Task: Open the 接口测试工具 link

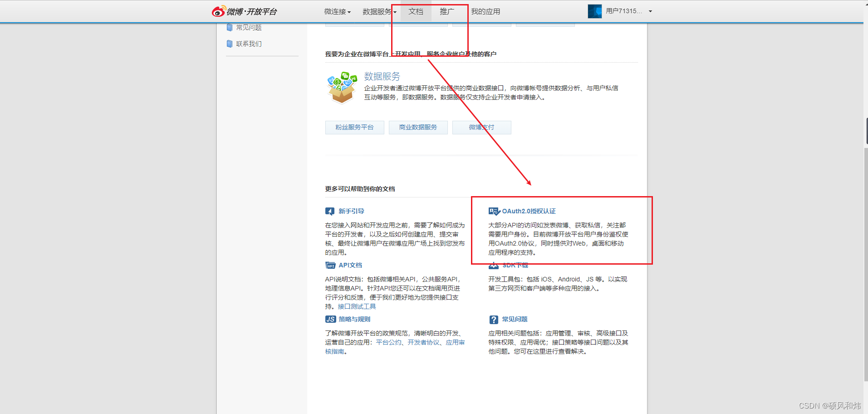Action: (357, 306)
